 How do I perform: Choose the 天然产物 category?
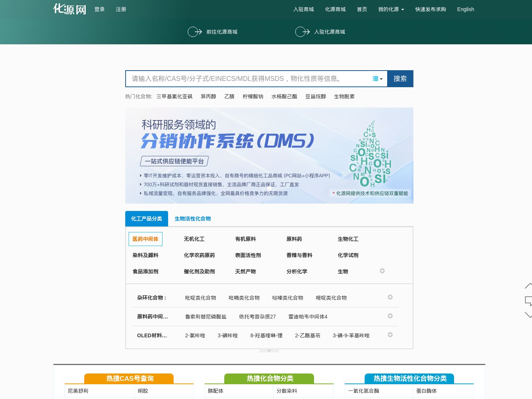(246, 272)
